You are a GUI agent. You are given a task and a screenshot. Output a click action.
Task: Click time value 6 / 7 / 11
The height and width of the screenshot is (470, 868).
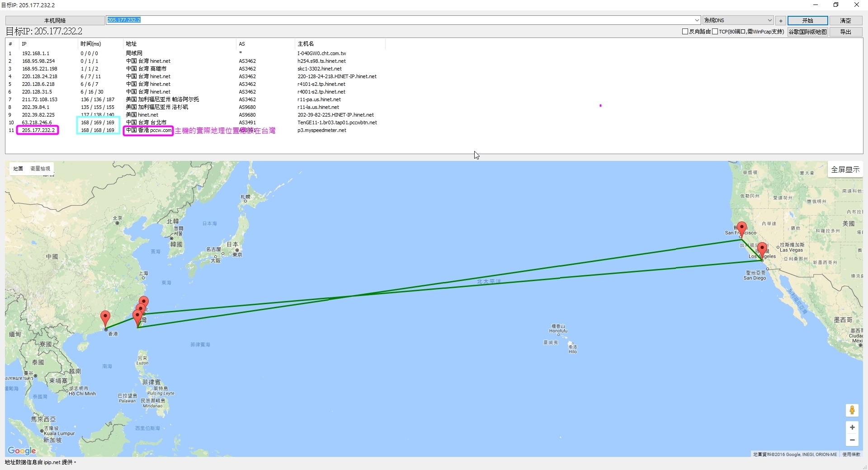coord(91,76)
